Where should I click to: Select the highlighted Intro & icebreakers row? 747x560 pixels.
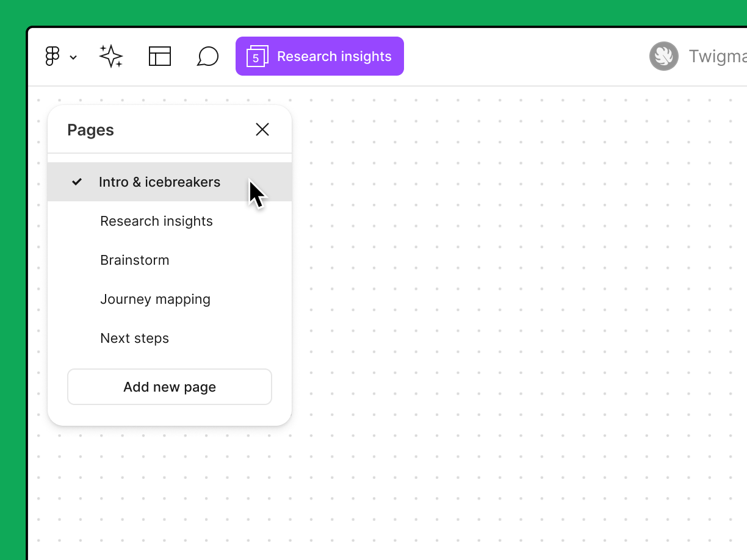coord(159,182)
